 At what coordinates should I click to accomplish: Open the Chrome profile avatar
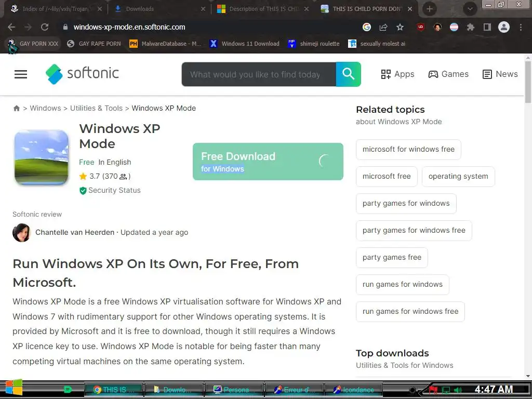(x=504, y=27)
